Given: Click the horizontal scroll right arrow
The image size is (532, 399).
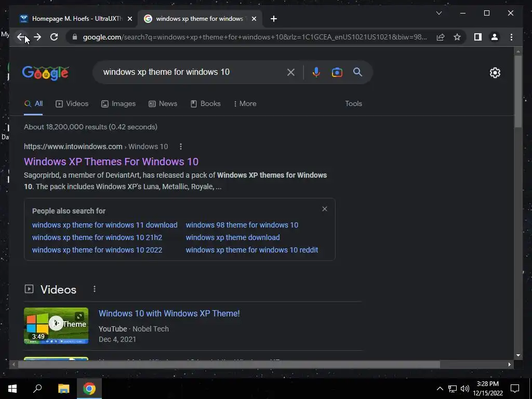Looking at the screenshot, I should coord(509,364).
